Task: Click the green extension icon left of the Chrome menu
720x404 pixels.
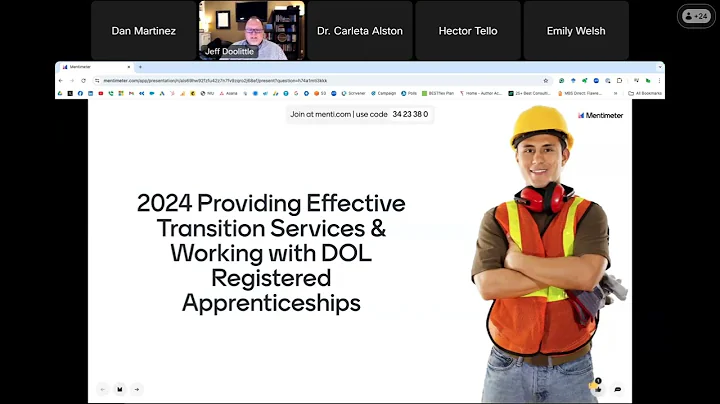Action: pos(648,80)
